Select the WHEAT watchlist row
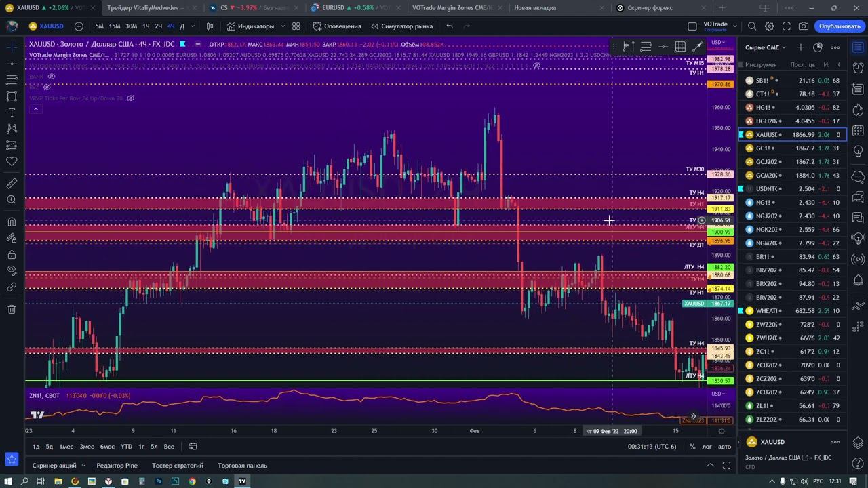Image resolution: width=868 pixels, height=488 pixels. (792, 311)
